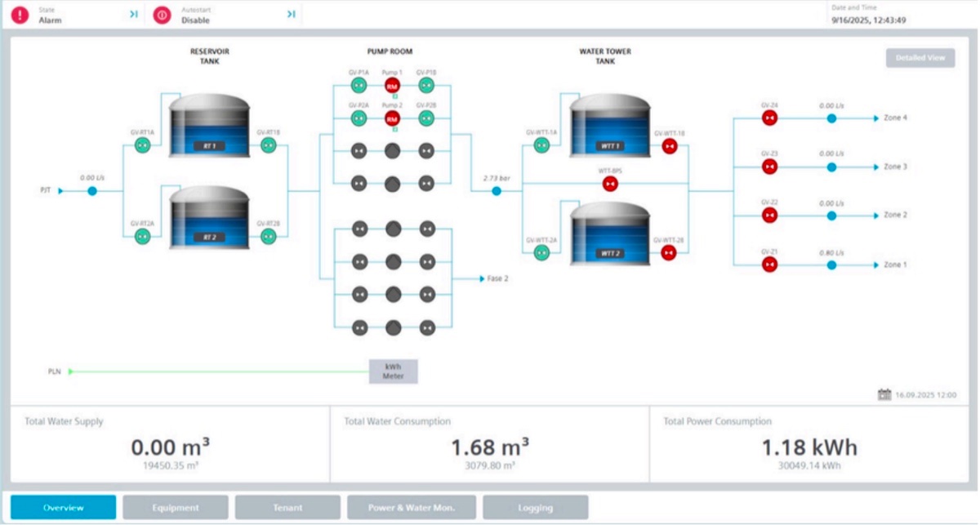
Task: Select red zone valve GV-Z3
Action: (768, 167)
